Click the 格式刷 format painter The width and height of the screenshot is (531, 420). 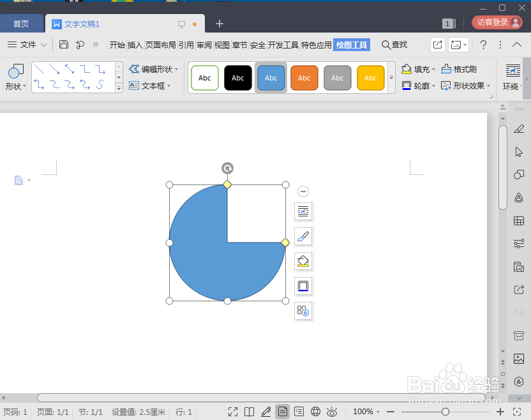tap(459, 69)
